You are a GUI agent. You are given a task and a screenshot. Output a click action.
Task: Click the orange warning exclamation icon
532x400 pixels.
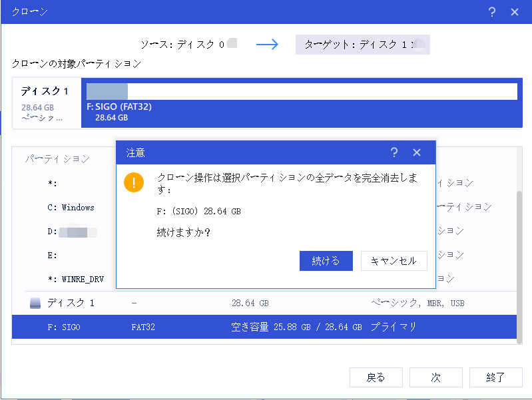[x=134, y=182]
